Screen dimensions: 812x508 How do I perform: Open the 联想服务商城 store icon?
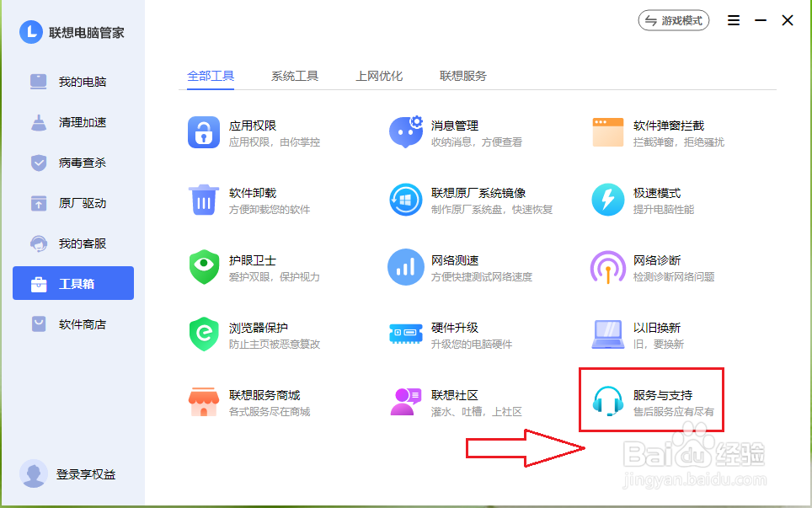204,401
